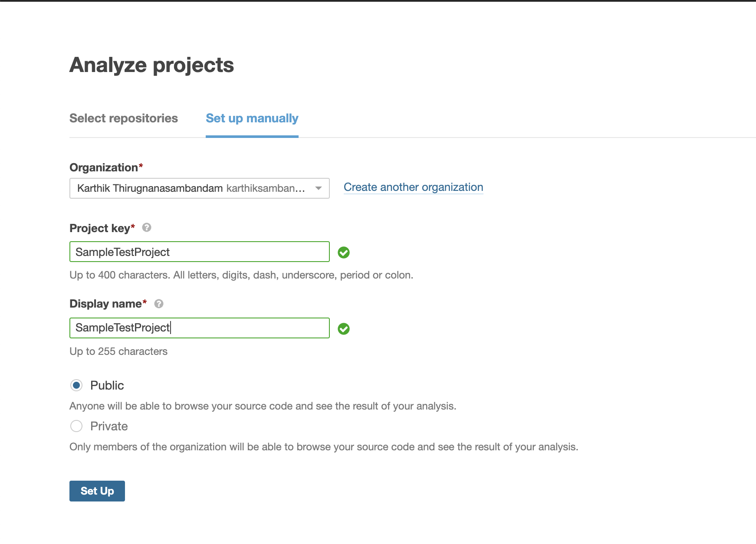Click the SampleTestProject text in Project key
This screenshot has height=544, width=756.
[x=123, y=252]
